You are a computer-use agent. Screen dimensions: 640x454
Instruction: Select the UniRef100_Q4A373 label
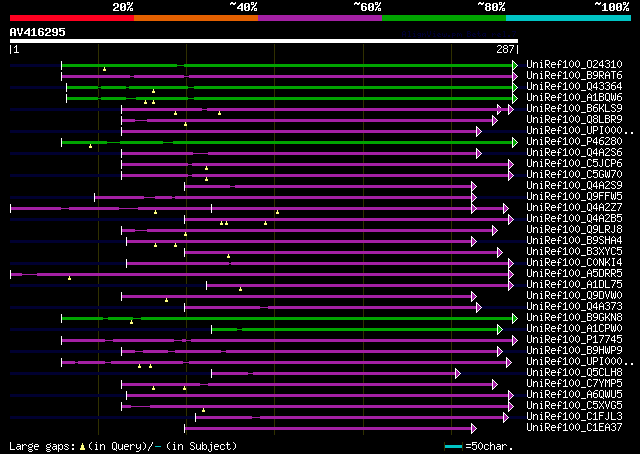574,307
